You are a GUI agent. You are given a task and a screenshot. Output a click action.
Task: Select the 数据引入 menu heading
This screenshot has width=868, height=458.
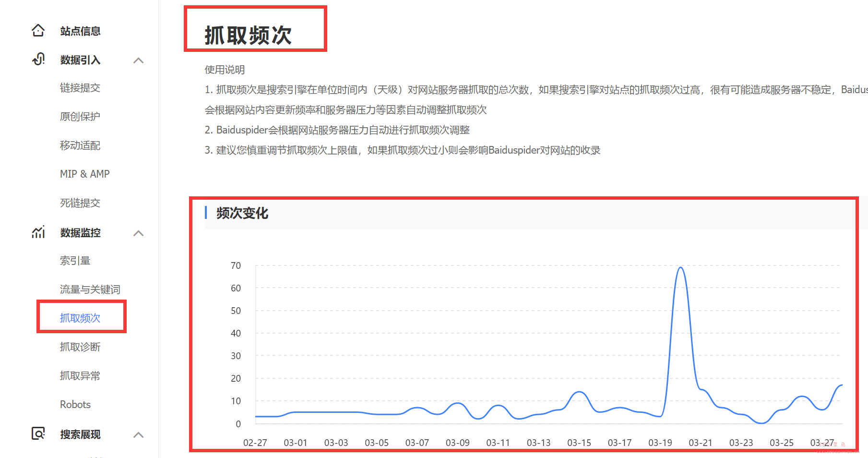pyautogui.click(x=80, y=60)
